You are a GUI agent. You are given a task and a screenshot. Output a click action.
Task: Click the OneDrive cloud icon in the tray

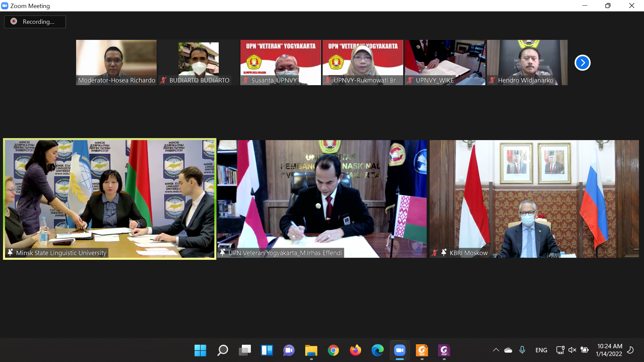[508, 350]
